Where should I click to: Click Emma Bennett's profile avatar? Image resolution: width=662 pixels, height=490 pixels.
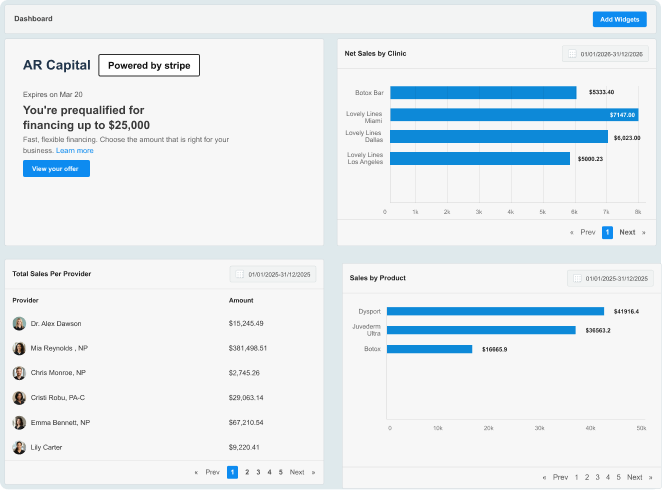[x=19, y=423]
